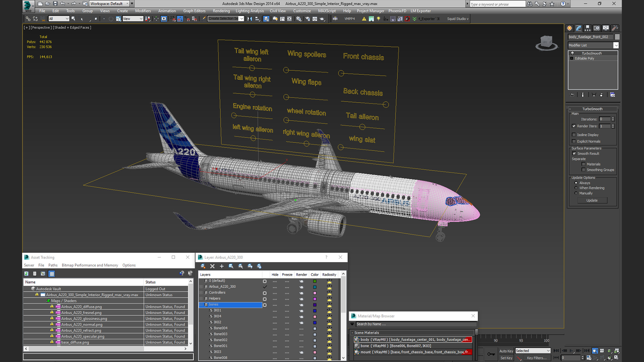
Task: Click the pink color swatch of Controllers layer
Action: [x=315, y=293]
